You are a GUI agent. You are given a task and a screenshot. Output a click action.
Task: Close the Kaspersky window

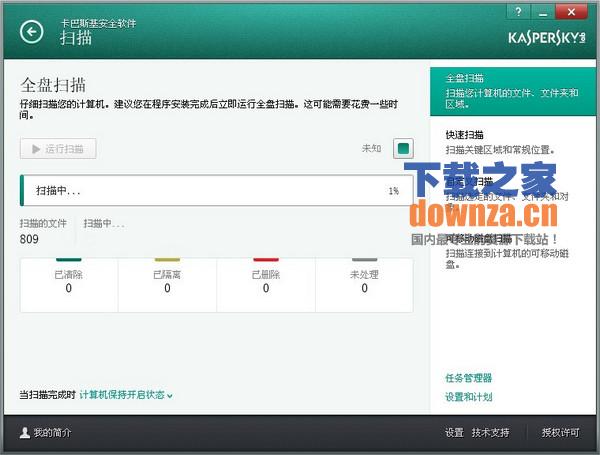(x=571, y=12)
